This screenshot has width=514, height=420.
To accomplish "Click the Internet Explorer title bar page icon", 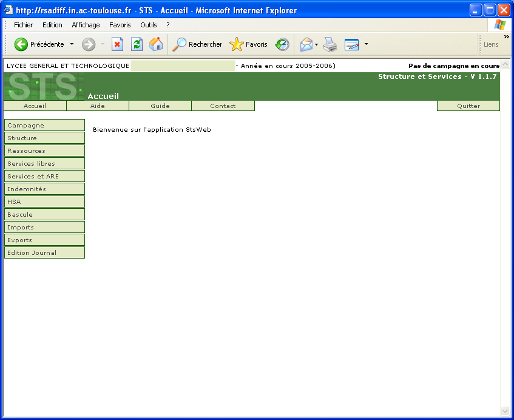I will tap(8, 10).
